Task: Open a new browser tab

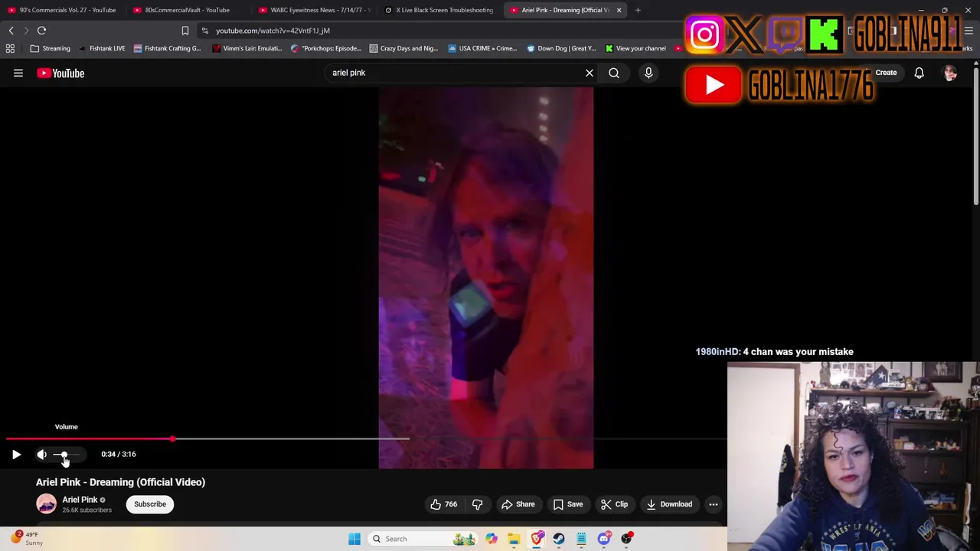Action: (x=638, y=10)
